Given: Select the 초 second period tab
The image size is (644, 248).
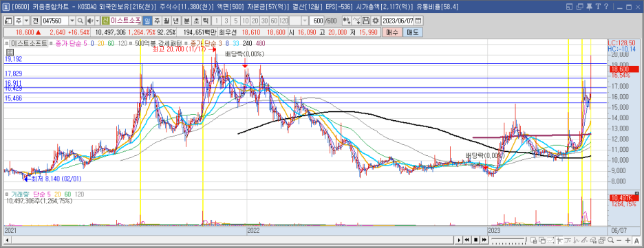Looking at the screenshot, I should click(x=196, y=21).
